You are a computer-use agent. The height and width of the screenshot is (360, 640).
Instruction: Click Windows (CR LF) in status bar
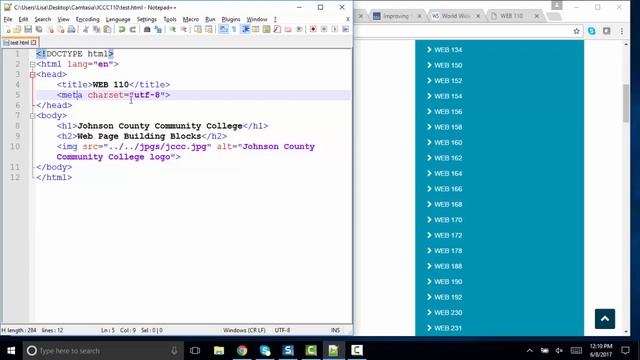[244, 330]
